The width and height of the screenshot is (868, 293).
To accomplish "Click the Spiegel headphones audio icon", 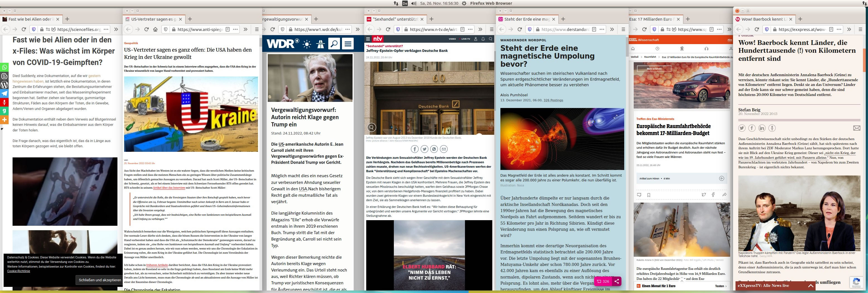I will (706, 49).
